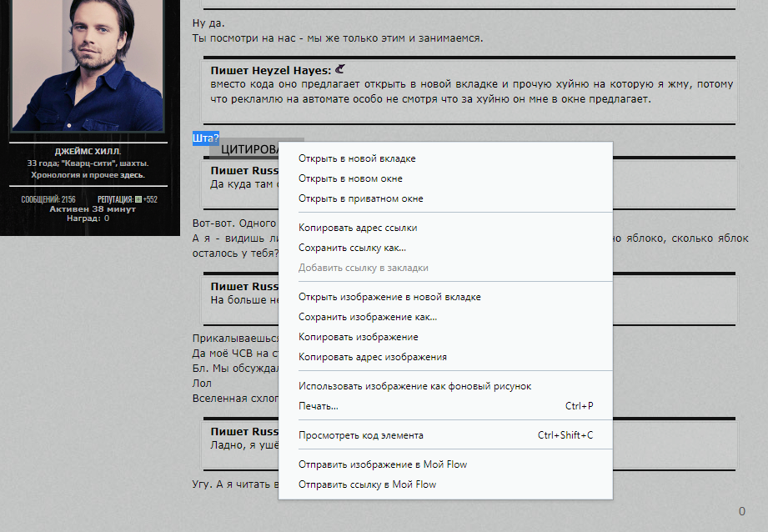
Task: Click the quote arrow icon beside Heyzel Hayes
Action: click(339, 70)
